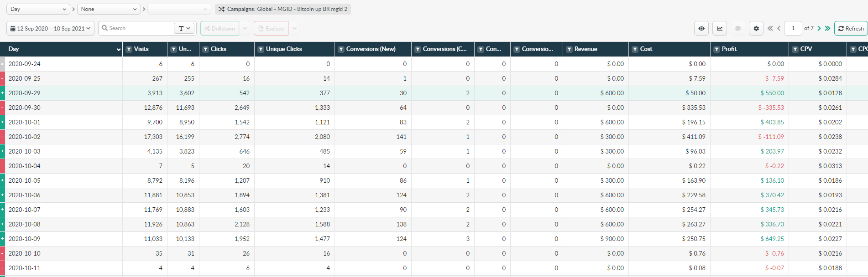
Task: Open the Day grouping dropdown
Action: (38, 9)
